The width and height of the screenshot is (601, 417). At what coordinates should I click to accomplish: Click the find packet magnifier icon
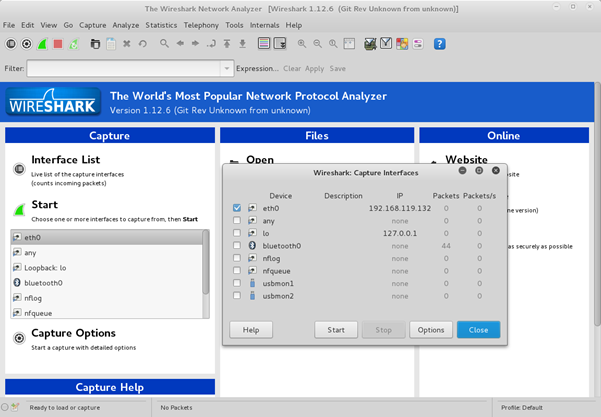[161, 44]
